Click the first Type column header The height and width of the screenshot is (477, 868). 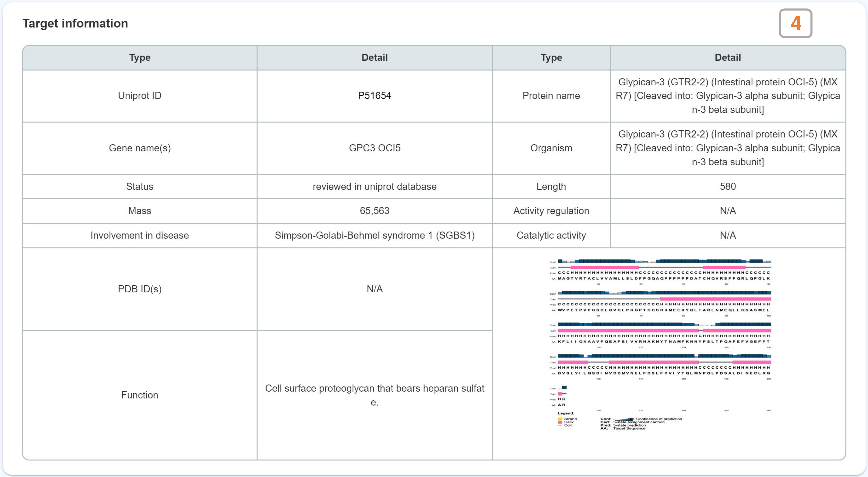pos(139,58)
